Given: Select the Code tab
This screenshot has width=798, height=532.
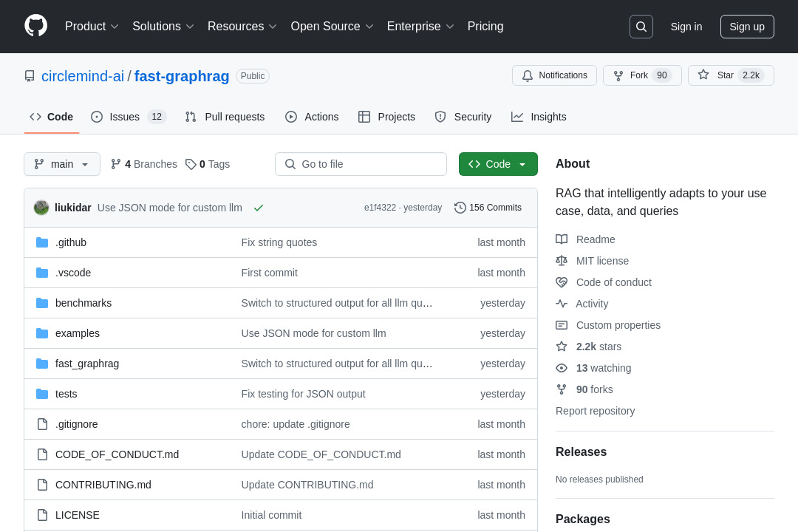Looking at the screenshot, I should (x=52, y=117).
